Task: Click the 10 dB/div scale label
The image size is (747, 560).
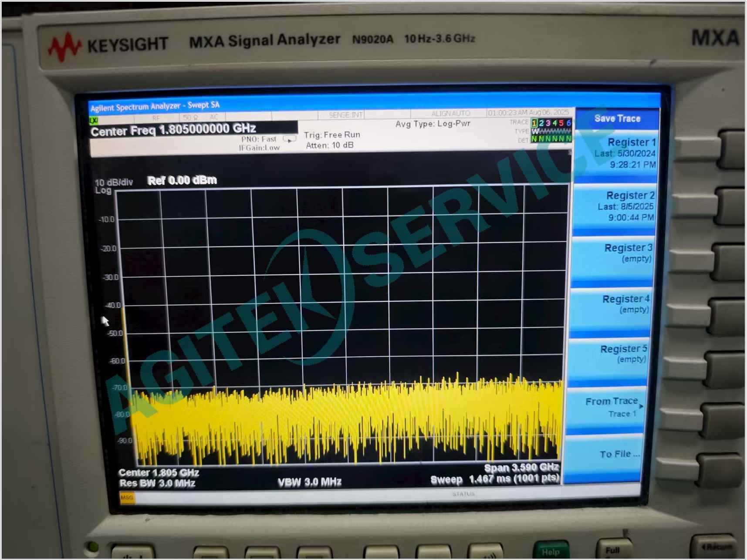Action: point(114,182)
